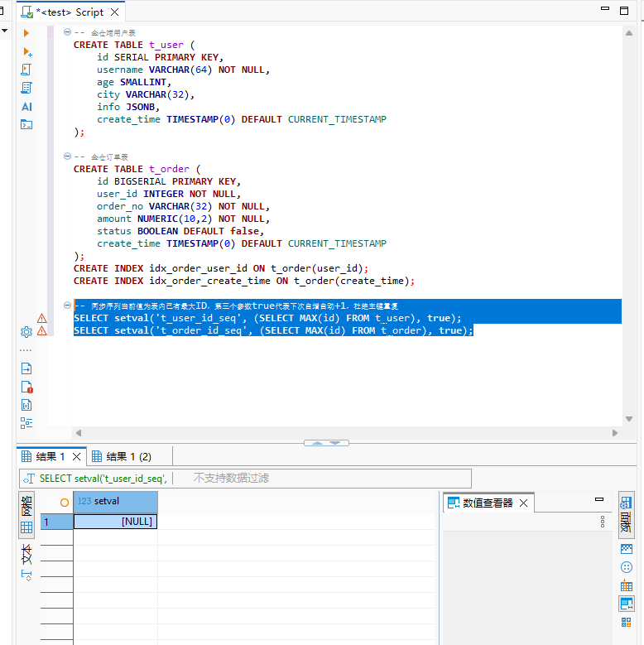This screenshot has height=645, width=644.
Task: Close the <test> Script tab
Action: point(115,12)
